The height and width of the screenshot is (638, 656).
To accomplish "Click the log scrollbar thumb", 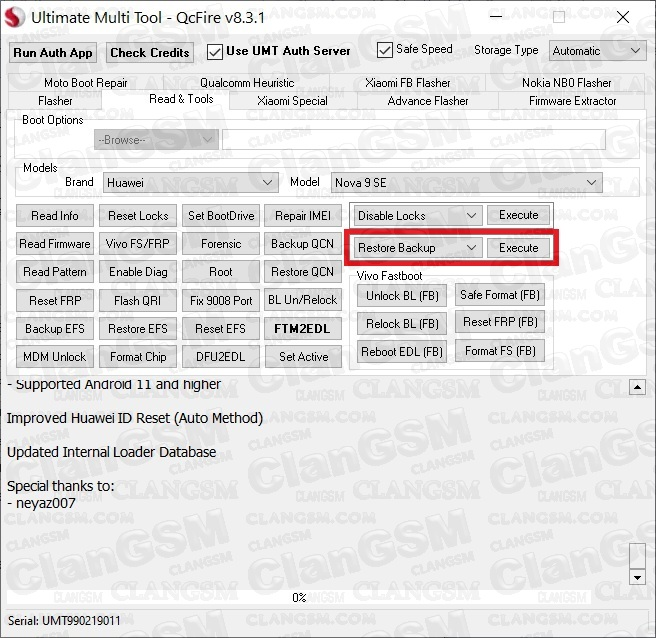I will pyautogui.click(x=637, y=556).
